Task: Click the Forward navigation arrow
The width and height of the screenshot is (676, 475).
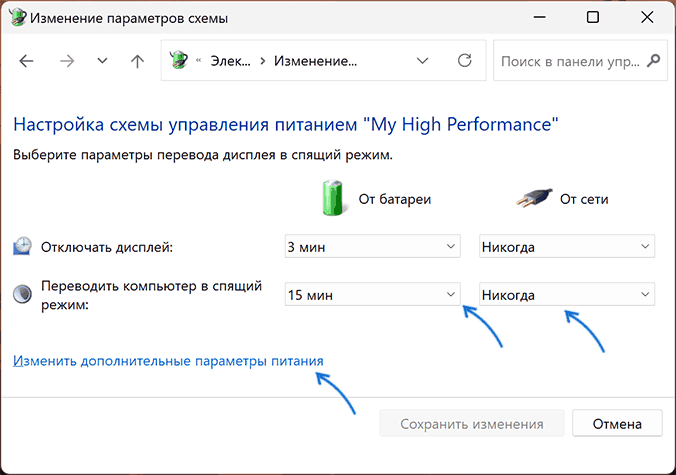Action: pyautogui.click(x=65, y=61)
